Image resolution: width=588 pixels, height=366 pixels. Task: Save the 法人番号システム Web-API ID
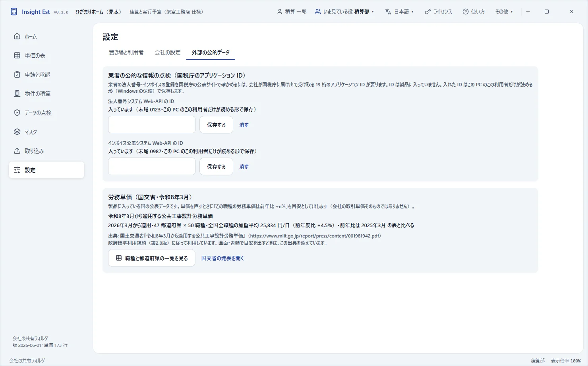tap(216, 125)
